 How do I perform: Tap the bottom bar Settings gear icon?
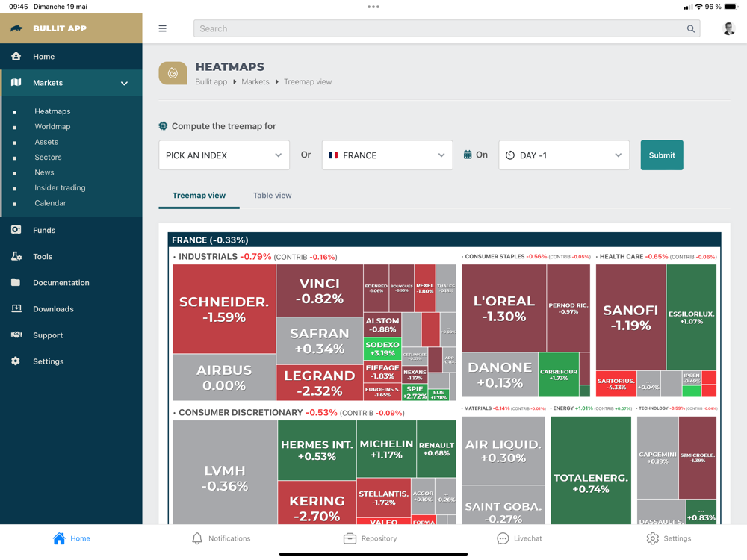(653, 538)
